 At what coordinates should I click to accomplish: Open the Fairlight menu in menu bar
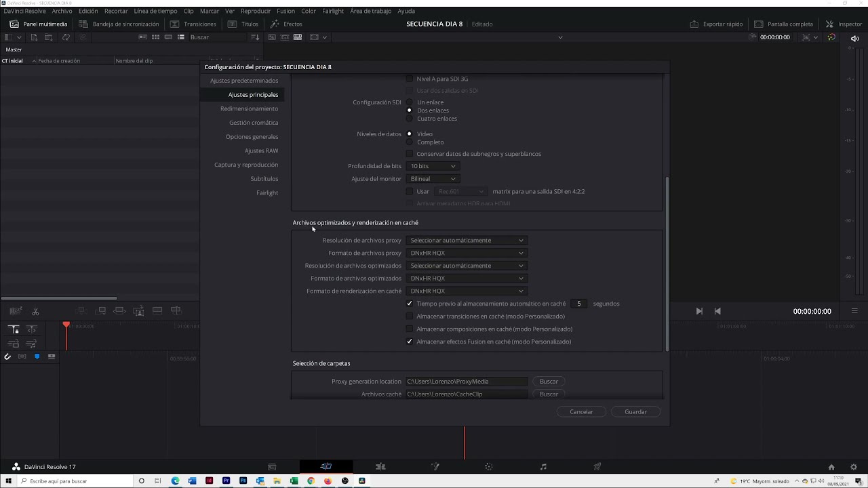pos(332,11)
